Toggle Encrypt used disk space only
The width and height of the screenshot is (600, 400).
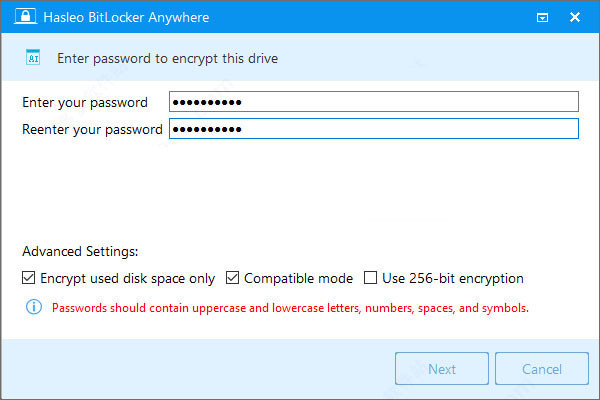click(28, 278)
